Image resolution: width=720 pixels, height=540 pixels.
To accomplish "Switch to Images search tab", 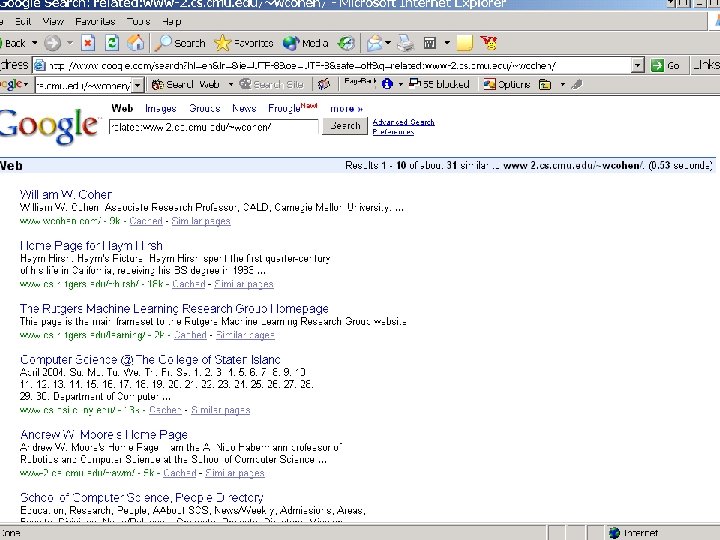I will tap(160, 109).
